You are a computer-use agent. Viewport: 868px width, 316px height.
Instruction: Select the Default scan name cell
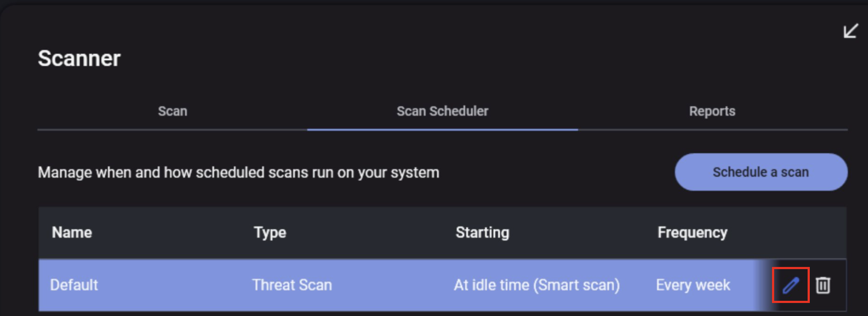click(74, 285)
